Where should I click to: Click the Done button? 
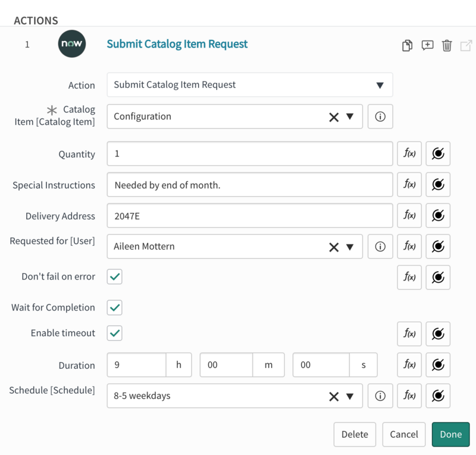pyautogui.click(x=450, y=434)
